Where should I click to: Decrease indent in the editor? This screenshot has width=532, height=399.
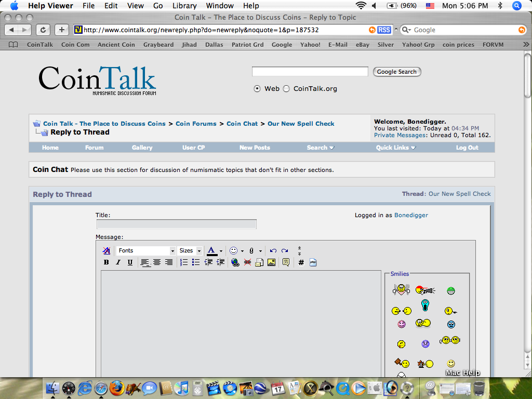coord(208,262)
